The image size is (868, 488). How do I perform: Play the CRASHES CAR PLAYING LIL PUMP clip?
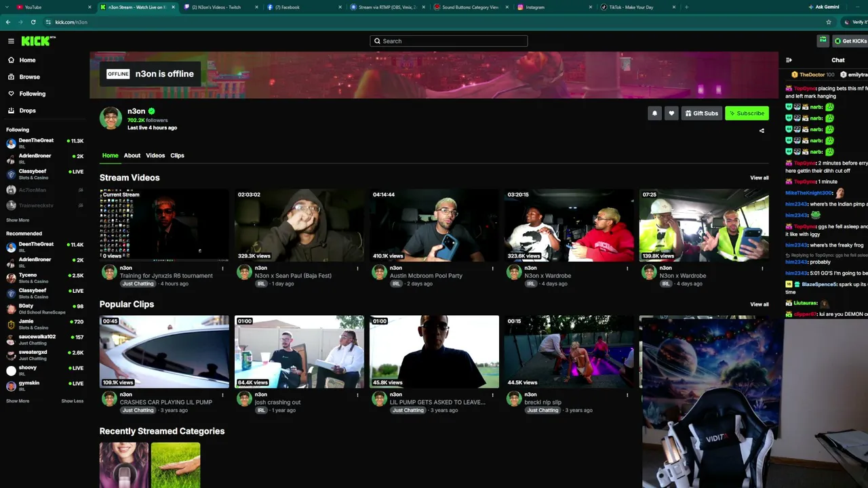pyautogui.click(x=164, y=352)
